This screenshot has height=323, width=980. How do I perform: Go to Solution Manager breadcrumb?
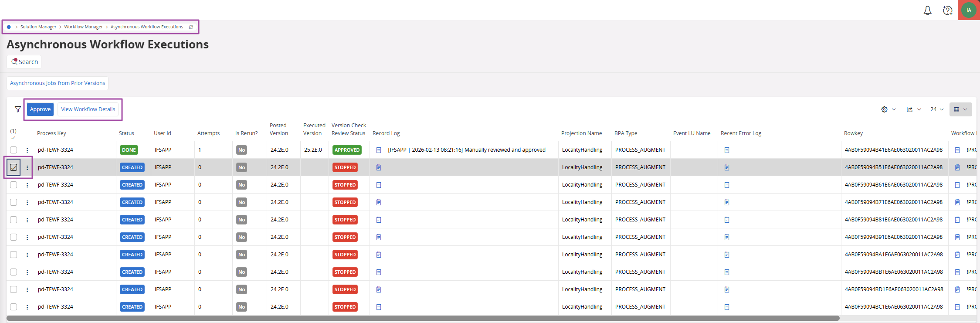(38, 27)
